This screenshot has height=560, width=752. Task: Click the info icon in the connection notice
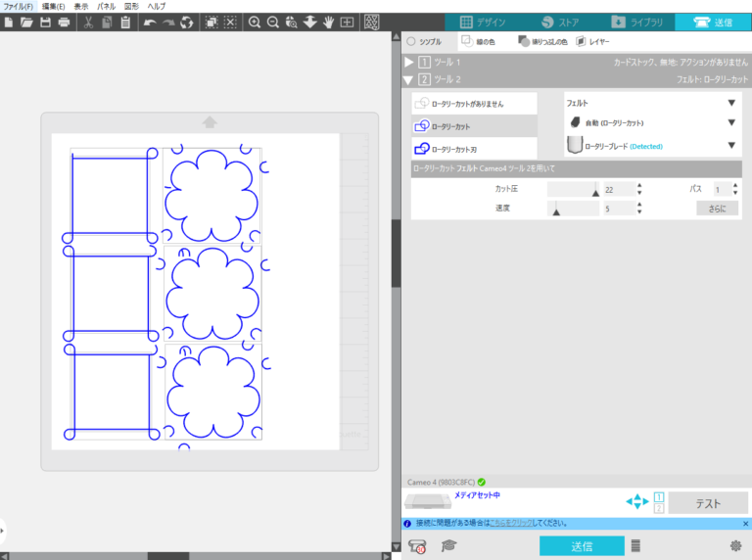(x=407, y=524)
